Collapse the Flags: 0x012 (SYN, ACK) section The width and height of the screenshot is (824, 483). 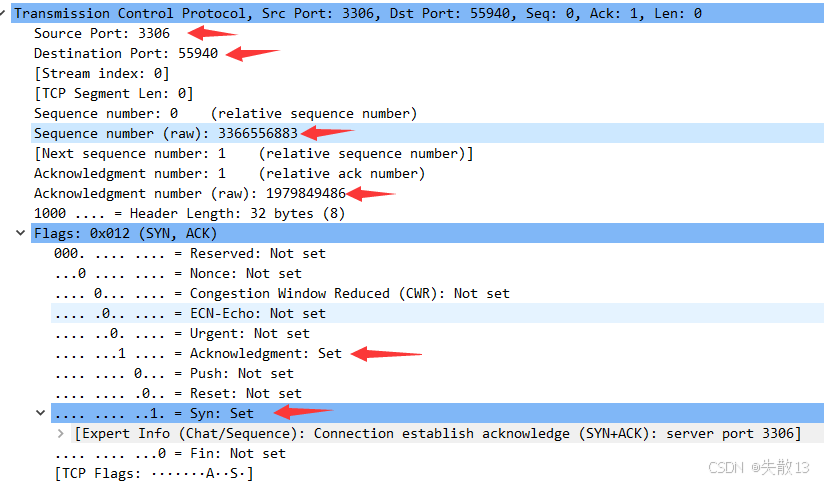20,233
